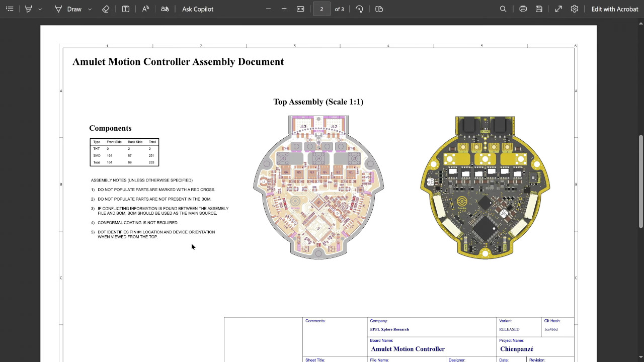The image size is (644, 362).
Task: Open the document table of contents panel
Action: click(x=10, y=9)
